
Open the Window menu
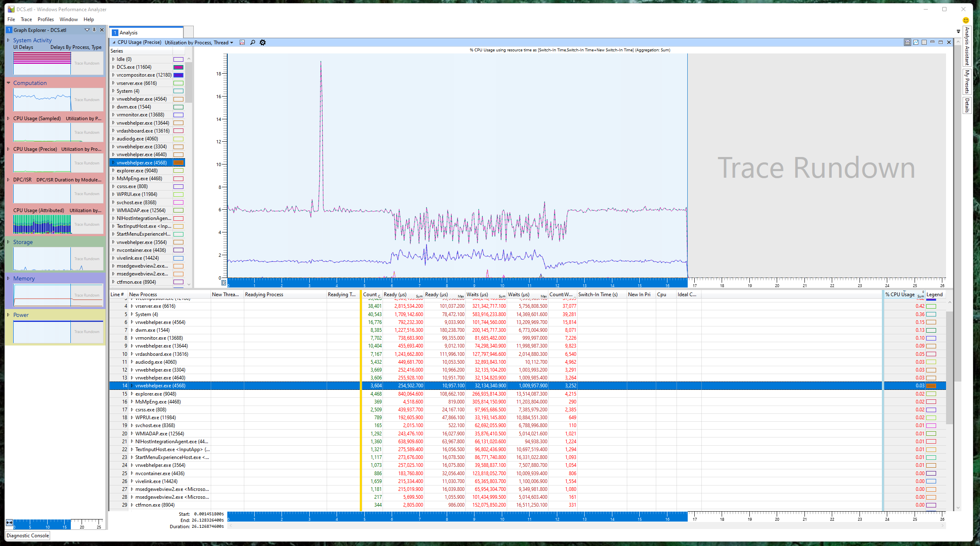coord(68,19)
